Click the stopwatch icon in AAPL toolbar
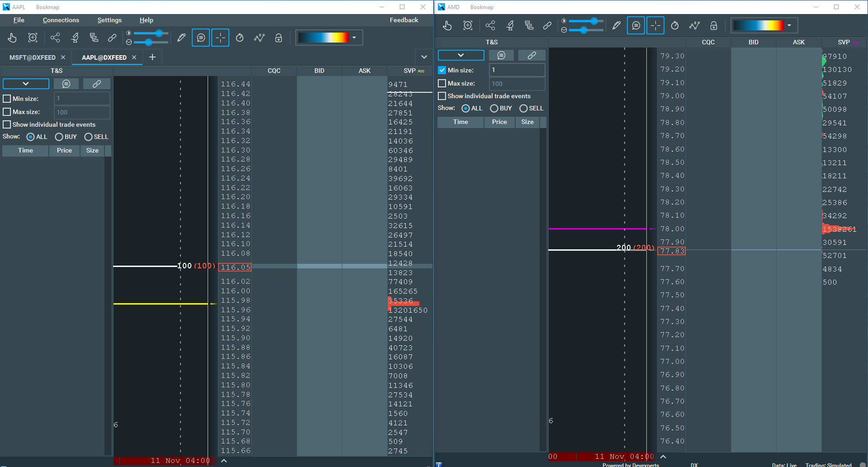Image resolution: width=868 pixels, height=467 pixels. (x=240, y=38)
